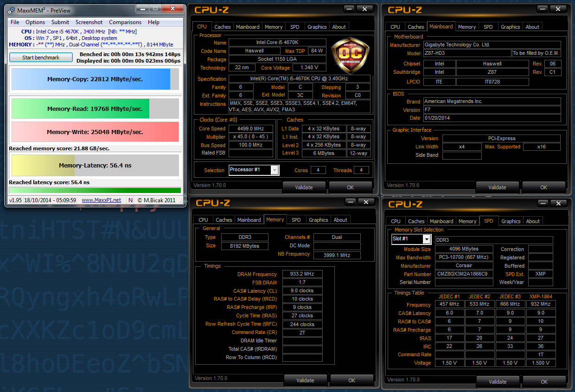This screenshot has width=575, height=392.
Task: Click the Manufacturer field Gigabyte Technology Co. Ltd.
Action: 492,45
